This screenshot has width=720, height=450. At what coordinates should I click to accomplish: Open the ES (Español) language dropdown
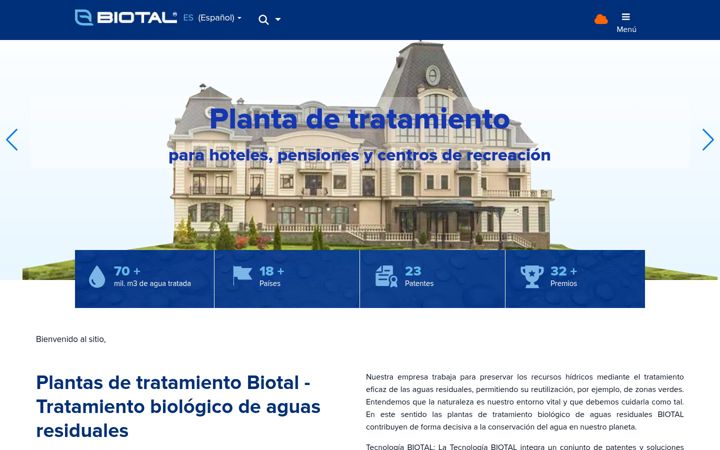[x=212, y=18]
